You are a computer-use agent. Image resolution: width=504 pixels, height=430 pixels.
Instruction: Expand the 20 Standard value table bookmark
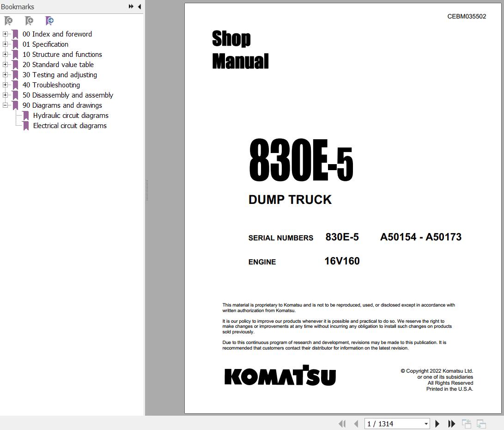point(5,64)
